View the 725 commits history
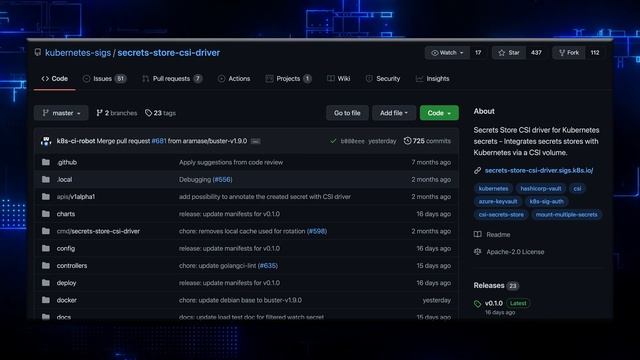The height and width of the screenshot is (360, 640). [x=427, y=141]
